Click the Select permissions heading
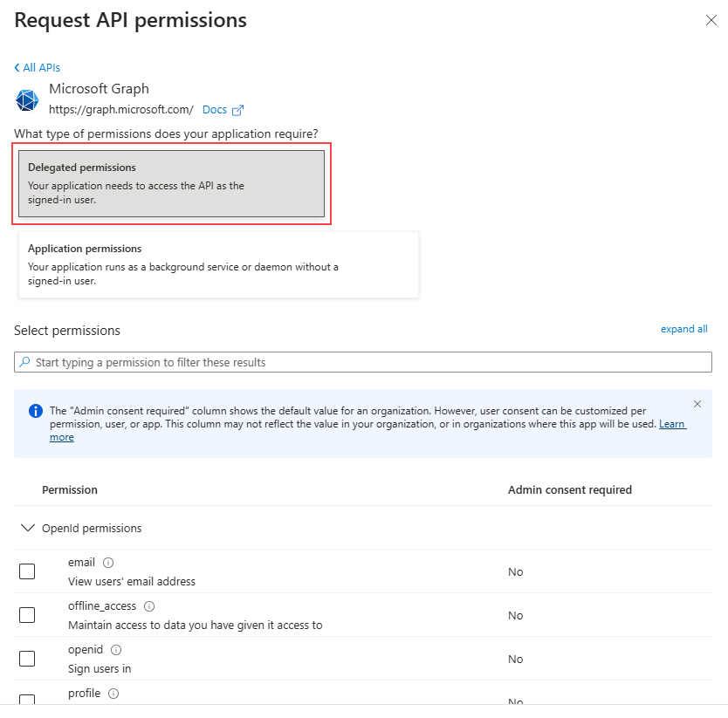 pyautogui.click(x=67, y=331)
